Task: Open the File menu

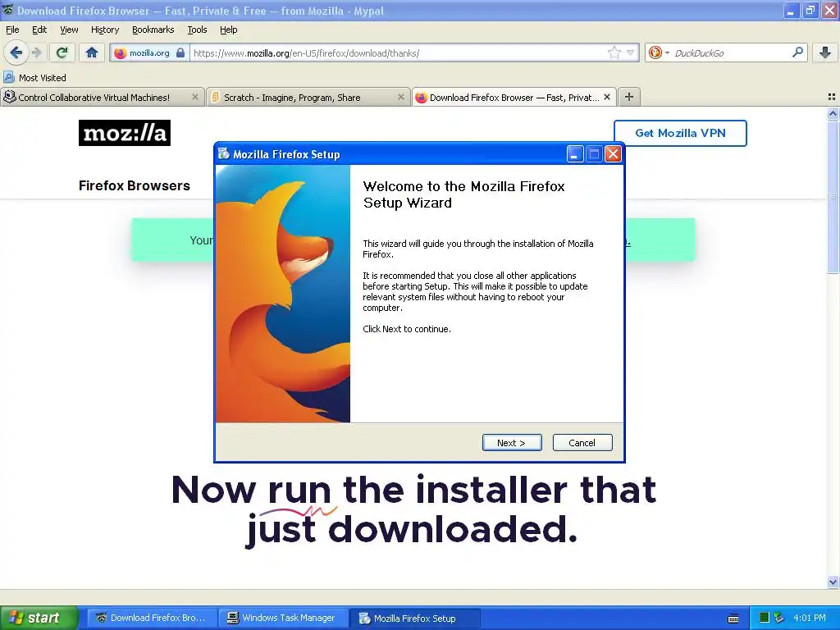Action: [x=12, y=30]
